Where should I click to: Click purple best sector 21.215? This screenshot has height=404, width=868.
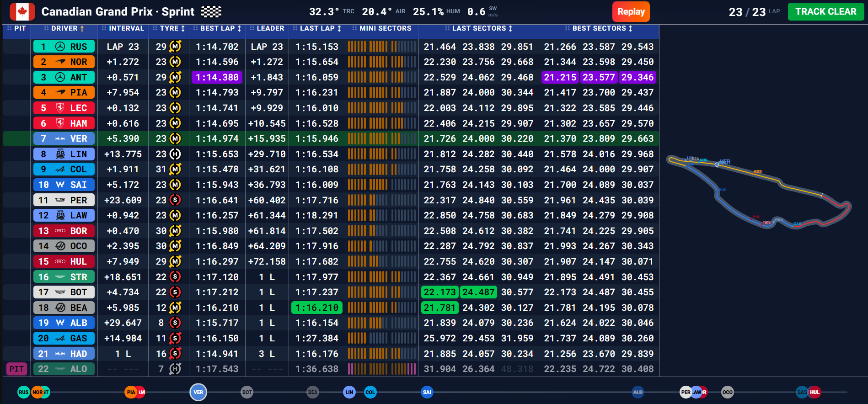pyautogui.click(x=560, y=77)
